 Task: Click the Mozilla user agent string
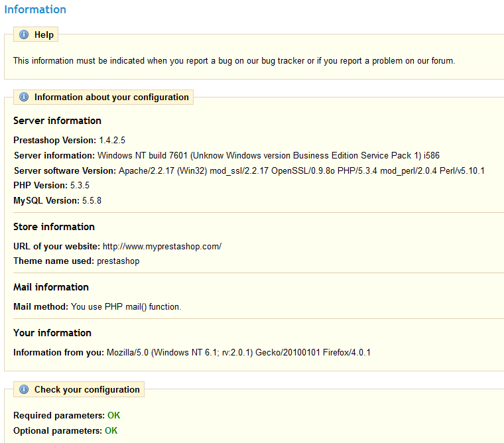(x=239, y=352)
